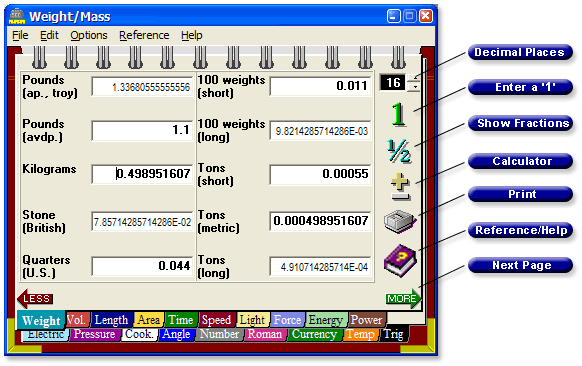Click the green MORE arrow
This screenshot has width=582, height=366.
coord(403,298)
